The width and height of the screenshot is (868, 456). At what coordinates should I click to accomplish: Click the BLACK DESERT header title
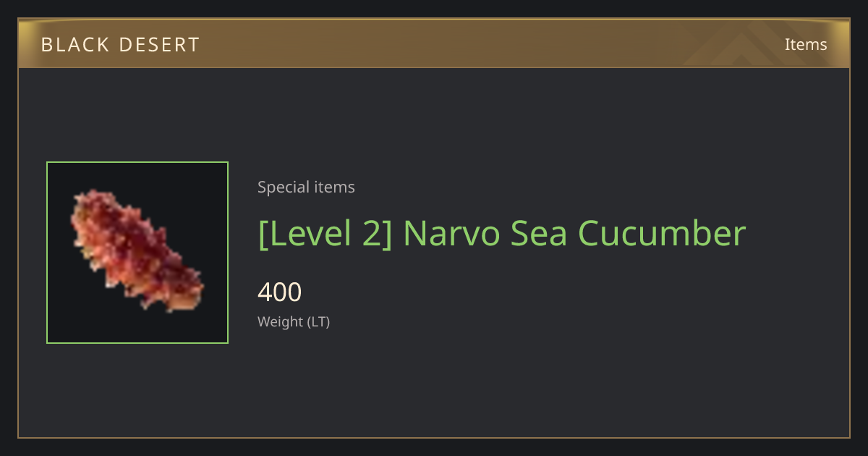(120, 45)
